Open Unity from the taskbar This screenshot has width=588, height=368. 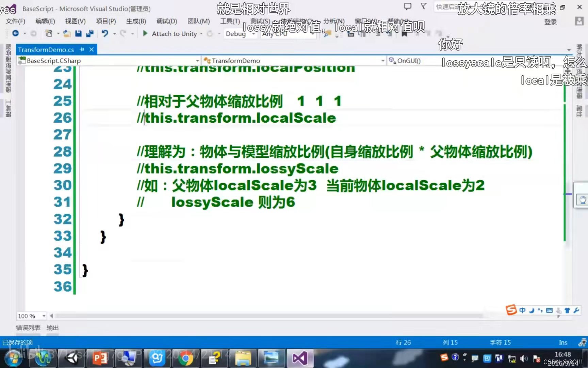72,358
